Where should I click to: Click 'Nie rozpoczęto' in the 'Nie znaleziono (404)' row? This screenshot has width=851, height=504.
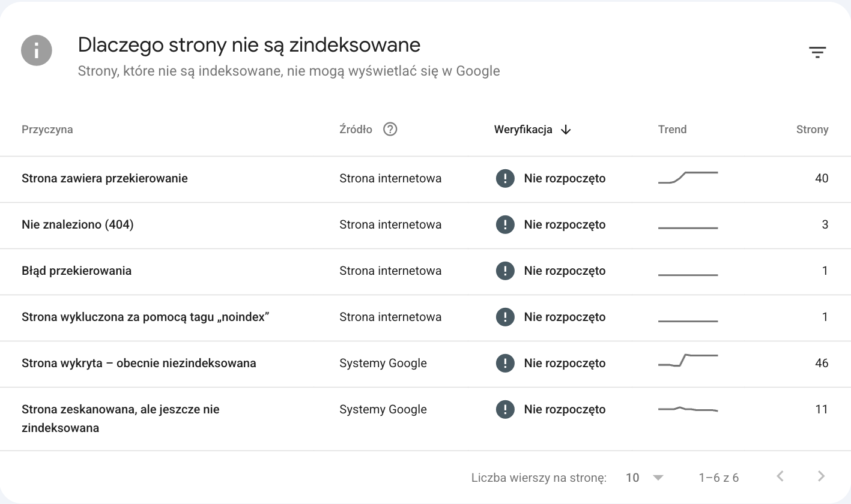pos(565,224)
